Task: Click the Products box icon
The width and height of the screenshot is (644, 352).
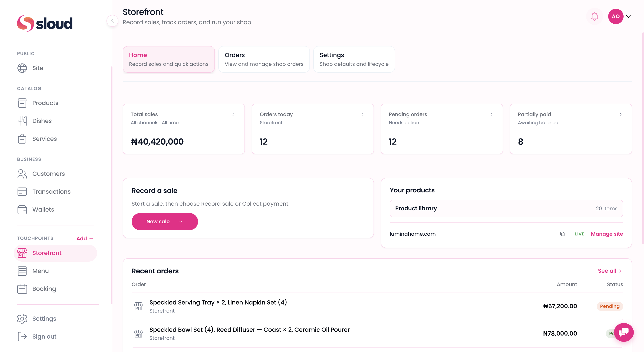Action: (22, 103)
